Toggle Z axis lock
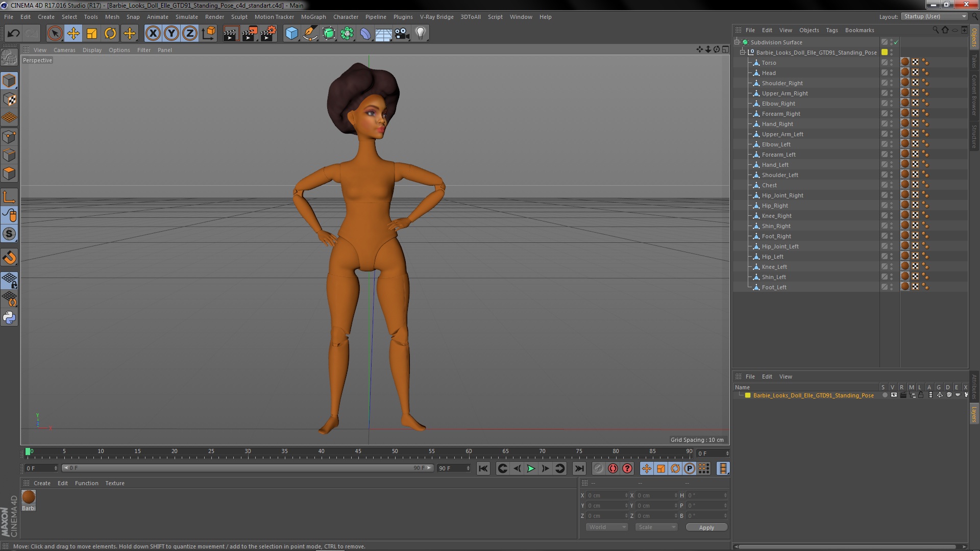980x551 pixels. pyautogui.click(x=190, y=34)
